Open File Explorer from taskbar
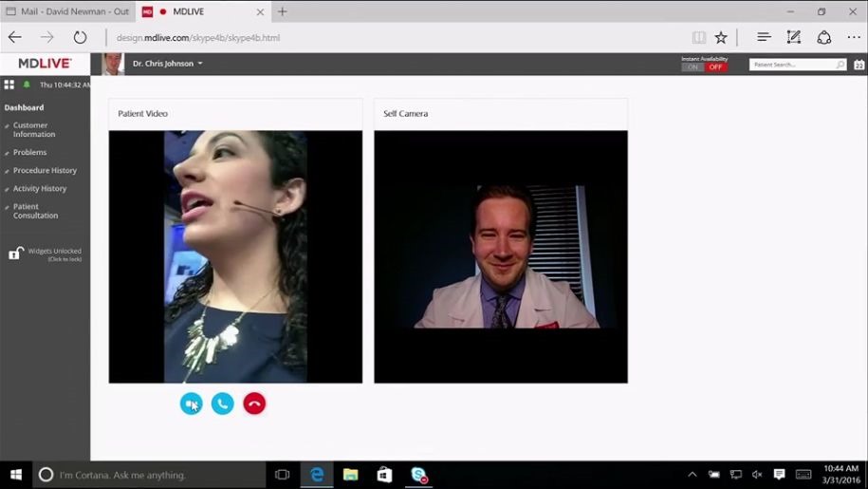The width and height of the screenshot is (868, 489). [350, 475]
